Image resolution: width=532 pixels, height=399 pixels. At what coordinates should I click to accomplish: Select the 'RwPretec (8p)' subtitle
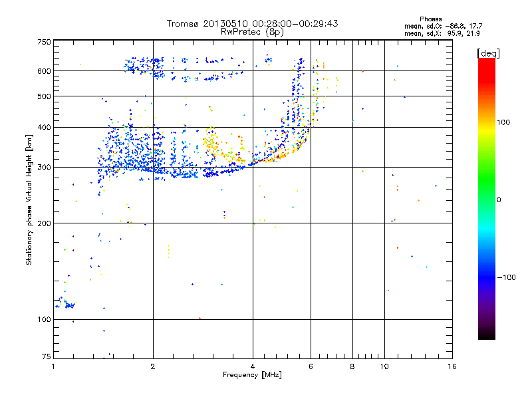[252, 32]
